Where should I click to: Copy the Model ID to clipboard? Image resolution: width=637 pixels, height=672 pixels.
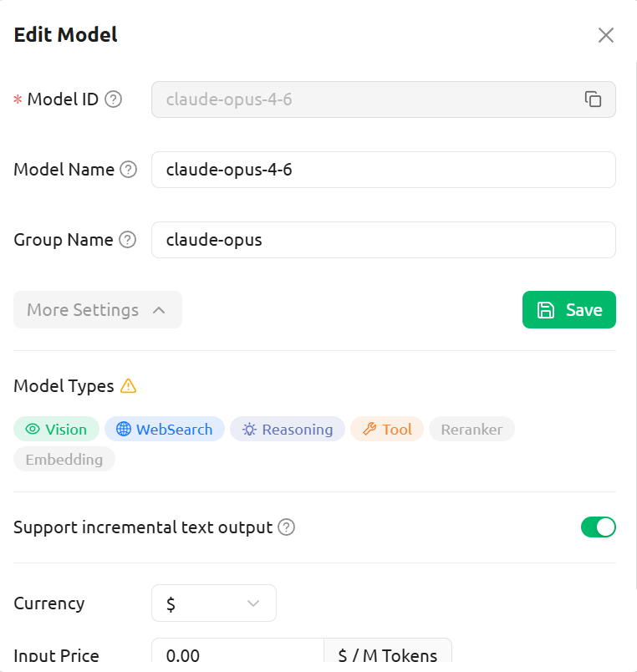click(x=593, y=99)
